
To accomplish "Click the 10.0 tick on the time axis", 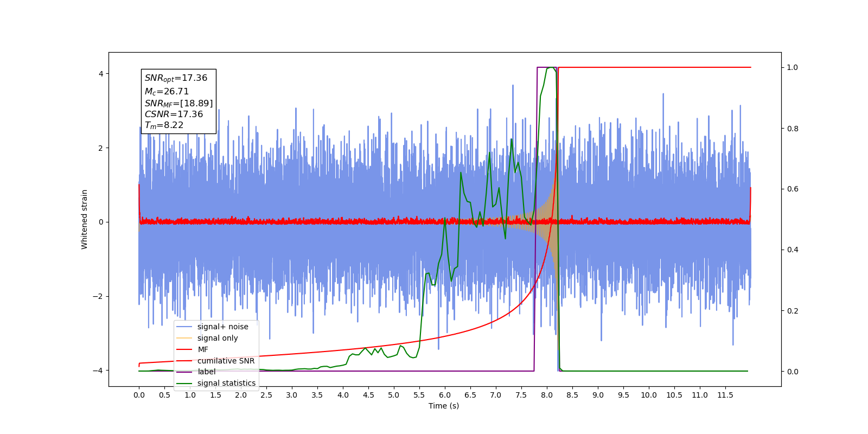I will coord(649,395).
